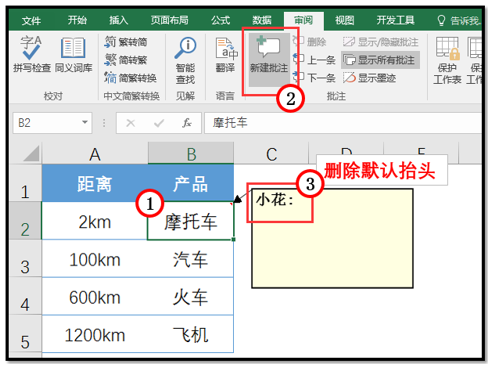Select the cell containing 600km
The width and height of the screenshot is (489, 366).
95,296
